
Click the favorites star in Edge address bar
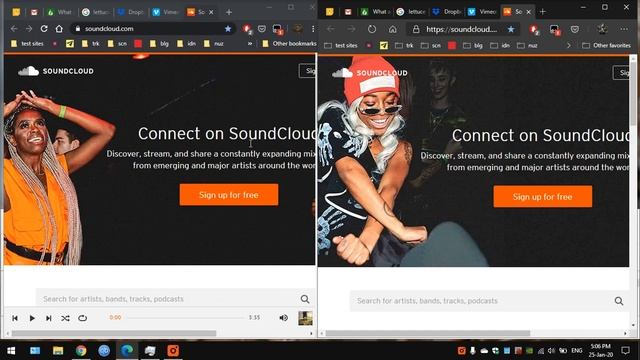[511, 29]
